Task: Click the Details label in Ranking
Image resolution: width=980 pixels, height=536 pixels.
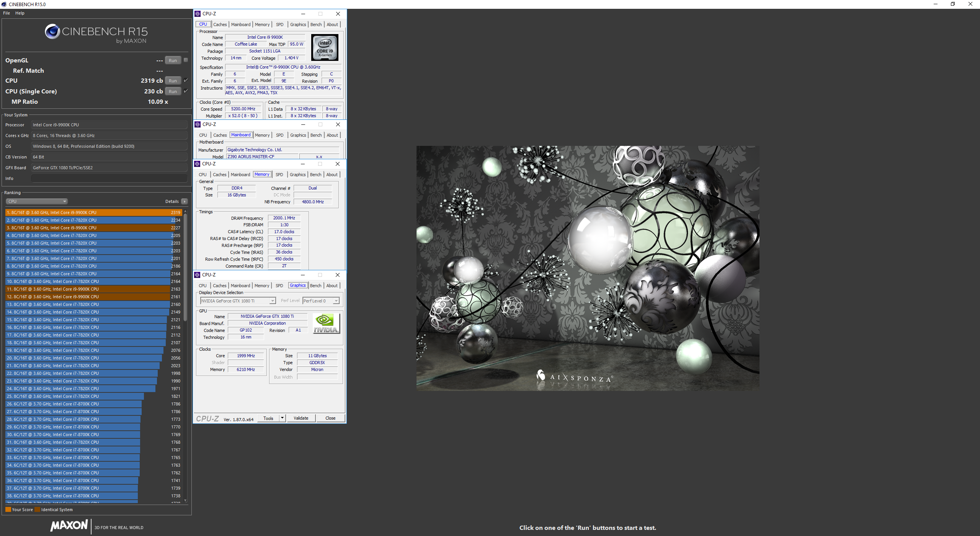Action: click(x=172, y=201)
